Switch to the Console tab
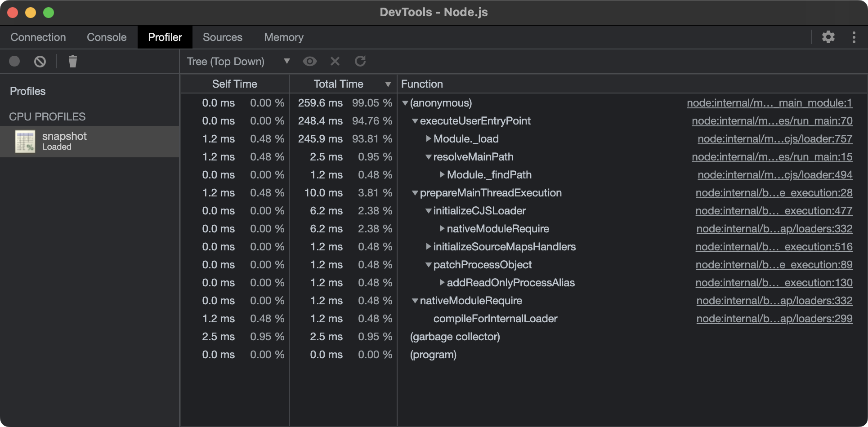868x427 pixels. [107, 37]
